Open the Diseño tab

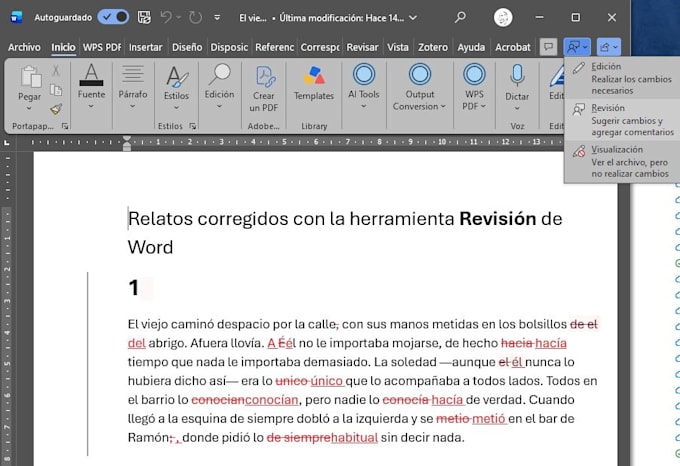point(187,47)
